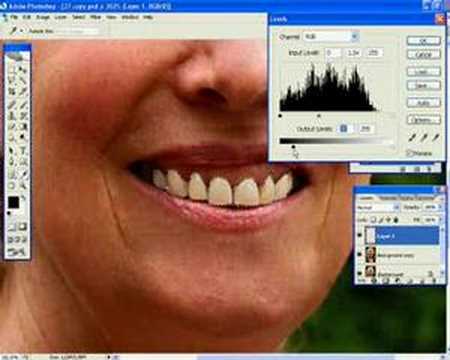Click the lock all icon in Layers panel

[396, 220]
